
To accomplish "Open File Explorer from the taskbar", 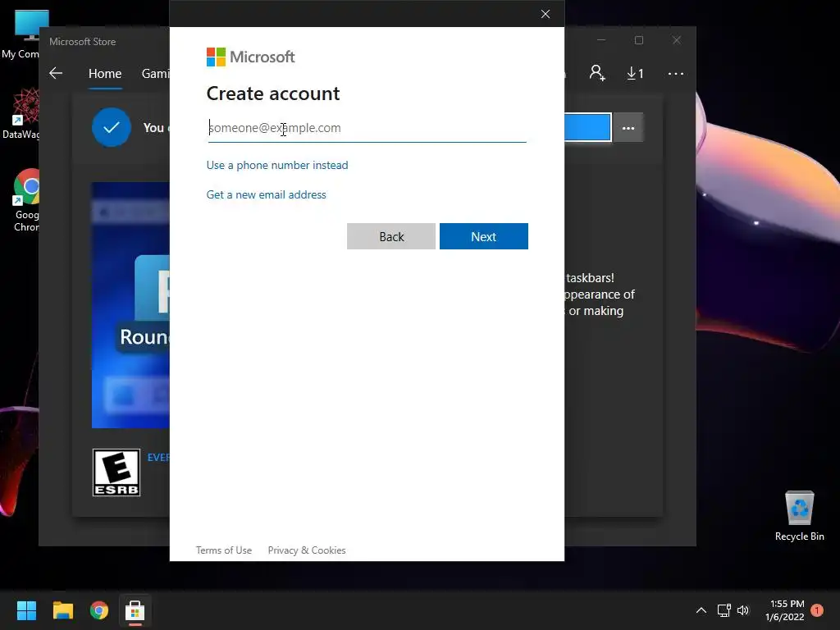I will pos(62,610).
